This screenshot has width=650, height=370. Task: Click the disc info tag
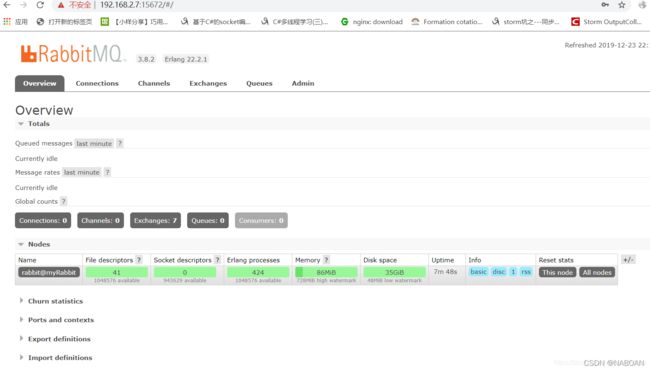click(499, 272)
